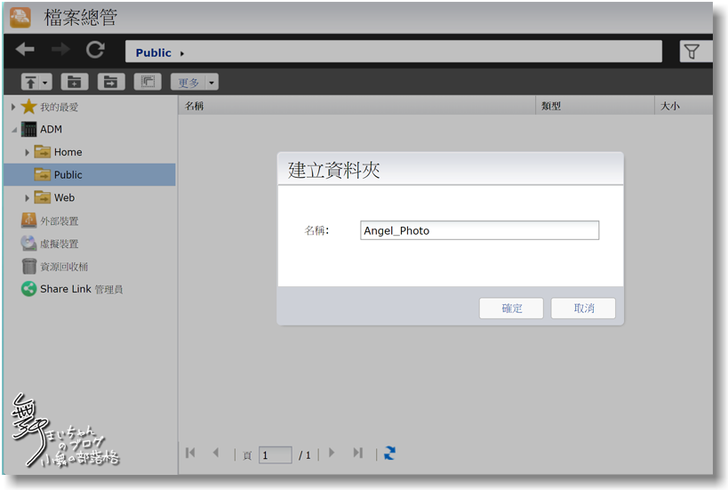Expand the Home folder node

[x=27, y=152]
